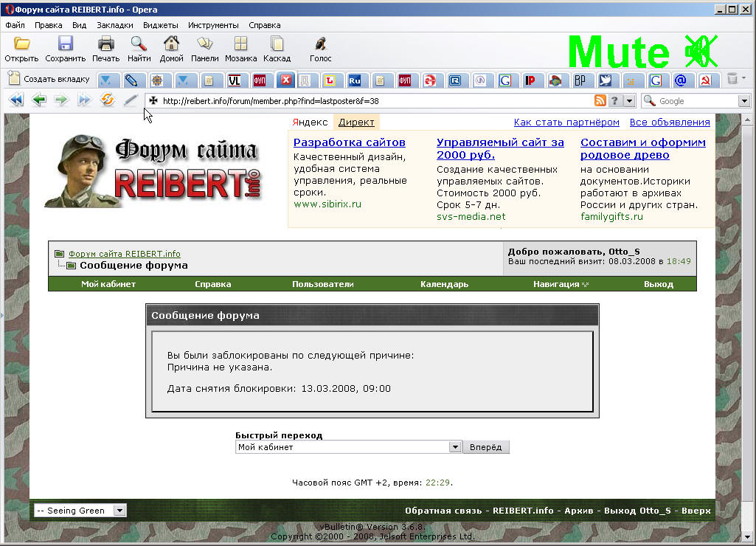756x546 pixels.
Task: Click the Печать (Print) toolbar icon
Action: 106,44
